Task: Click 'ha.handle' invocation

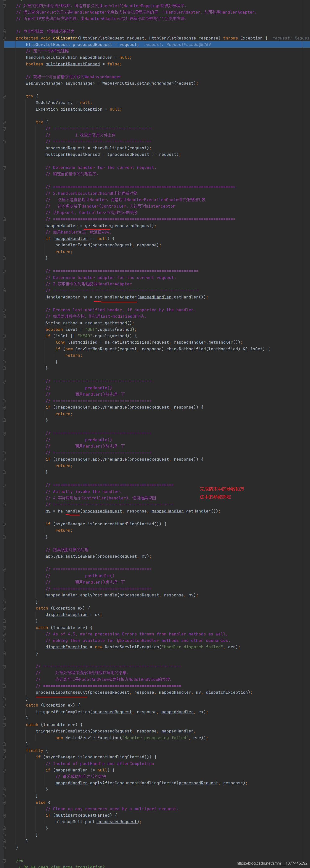Action: (x=69, y=511)
